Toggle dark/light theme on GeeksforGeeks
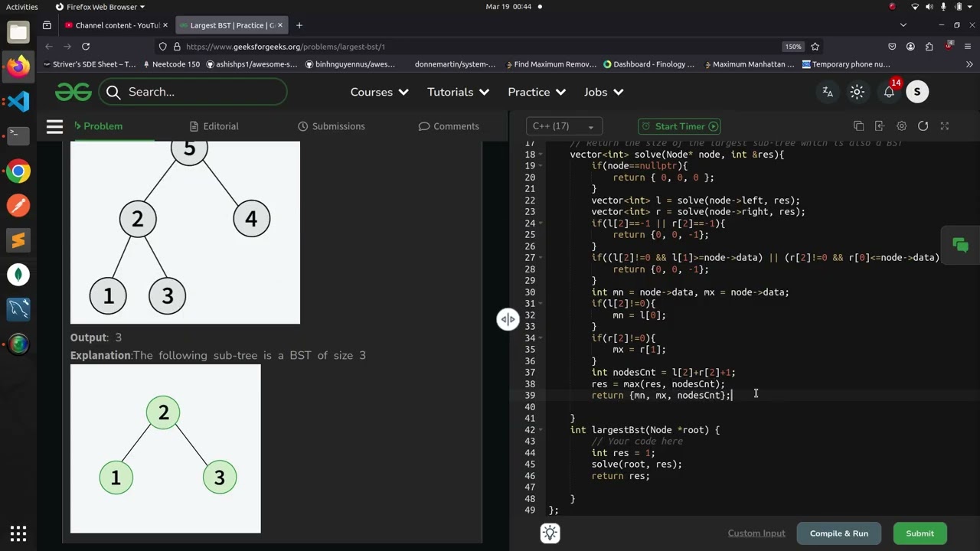Viewport: 980px width, 551px height. pyautogui.click(x=857, y=92)
